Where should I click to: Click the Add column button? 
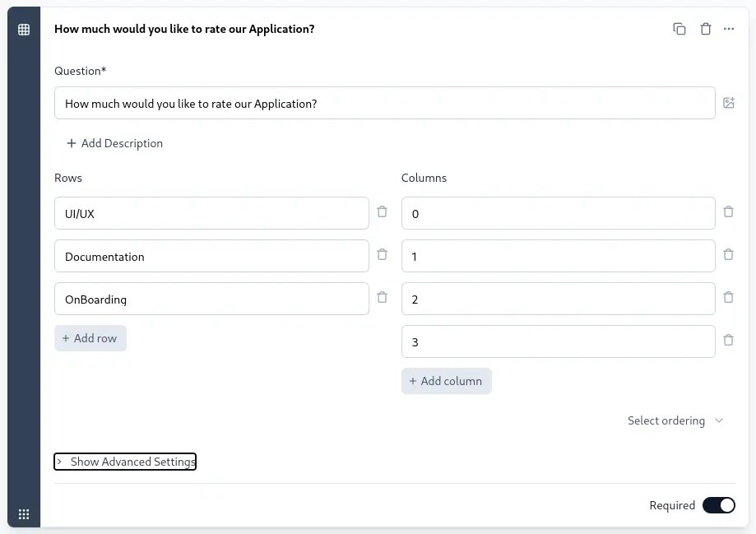coord(446,381)
